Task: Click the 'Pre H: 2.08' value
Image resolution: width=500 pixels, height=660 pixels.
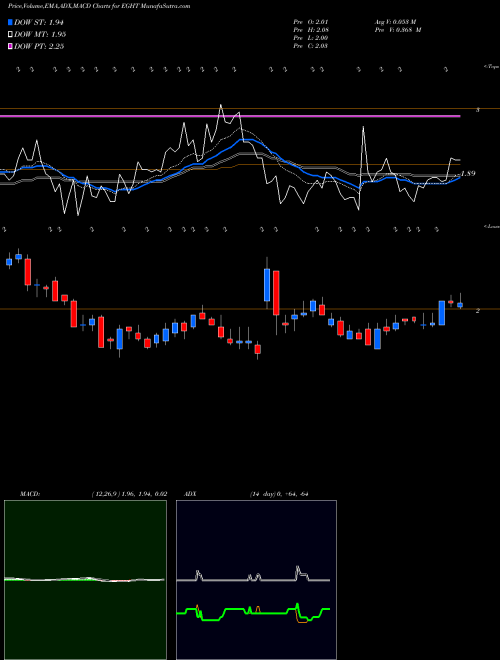Action: point(311,30)
